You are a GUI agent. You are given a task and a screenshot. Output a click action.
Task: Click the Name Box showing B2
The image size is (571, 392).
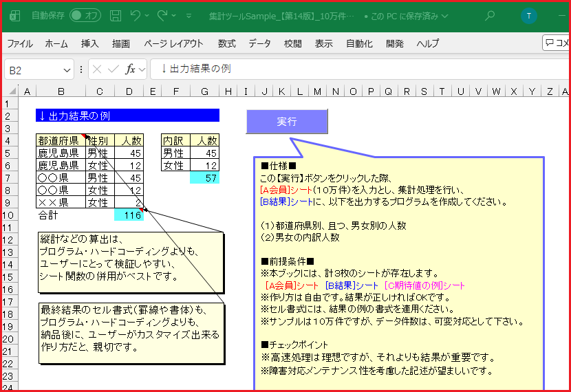coord(34,69)
